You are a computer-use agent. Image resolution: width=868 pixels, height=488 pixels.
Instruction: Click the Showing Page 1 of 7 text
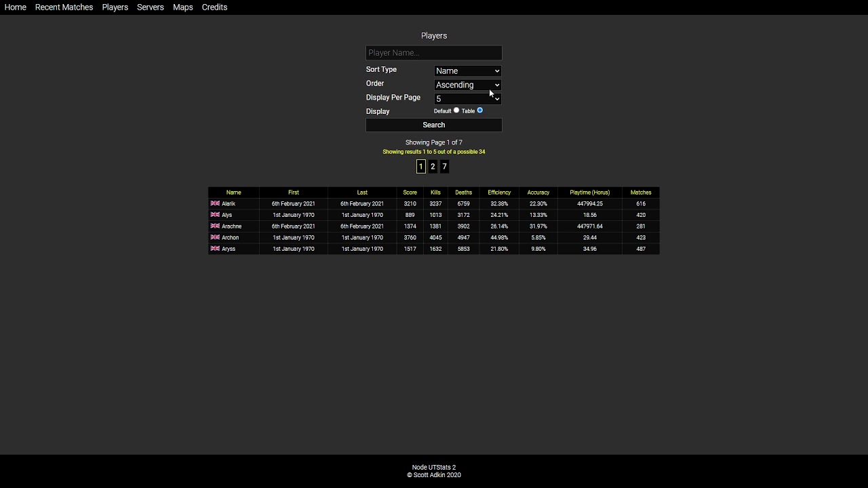click(x=434, y=142)
